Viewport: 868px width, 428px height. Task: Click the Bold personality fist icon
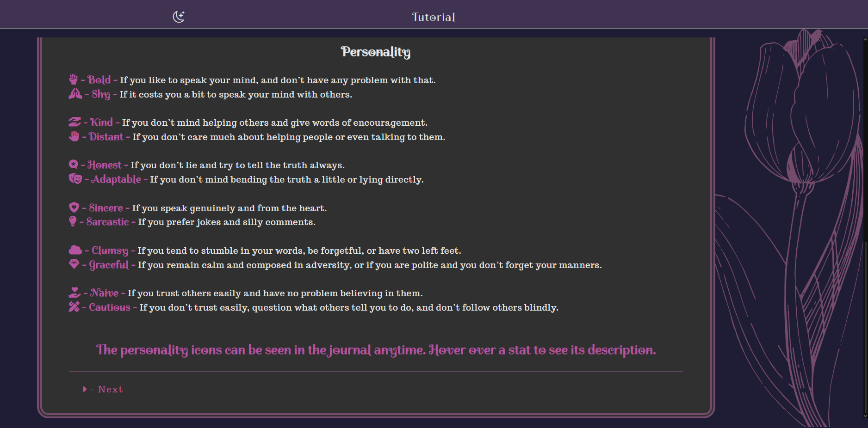[x=73, y=79]
